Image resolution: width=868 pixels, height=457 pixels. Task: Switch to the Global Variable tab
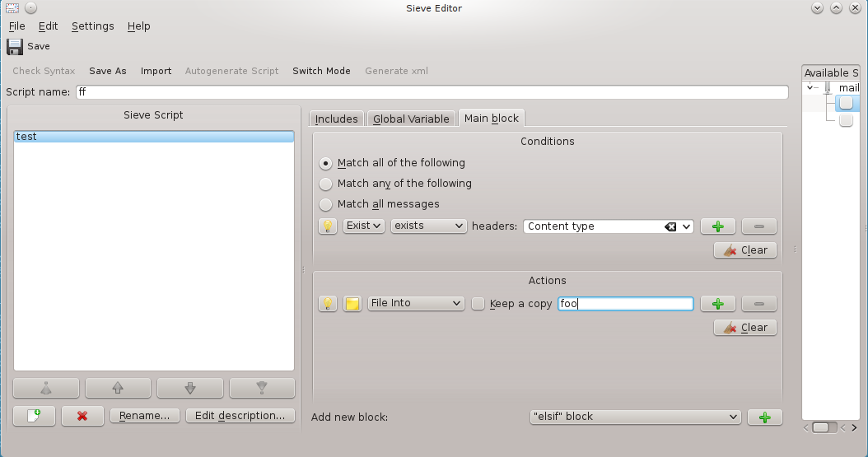tap(411, 119)
